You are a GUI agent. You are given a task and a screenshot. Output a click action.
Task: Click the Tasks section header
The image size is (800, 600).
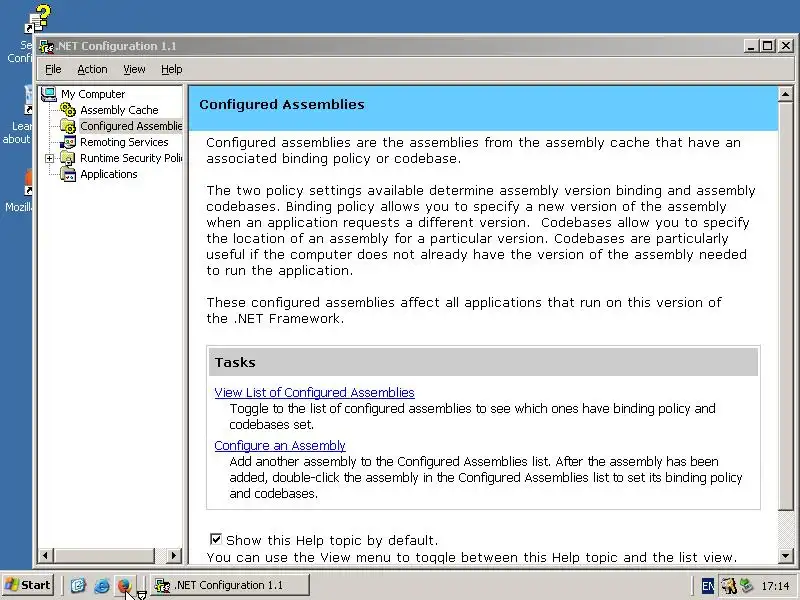point(483,362)
